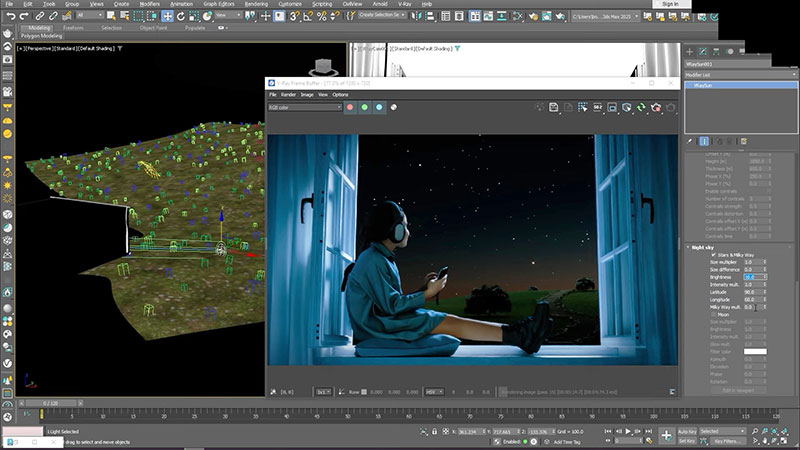Click the Filter color white swatch

click(755, 352)
